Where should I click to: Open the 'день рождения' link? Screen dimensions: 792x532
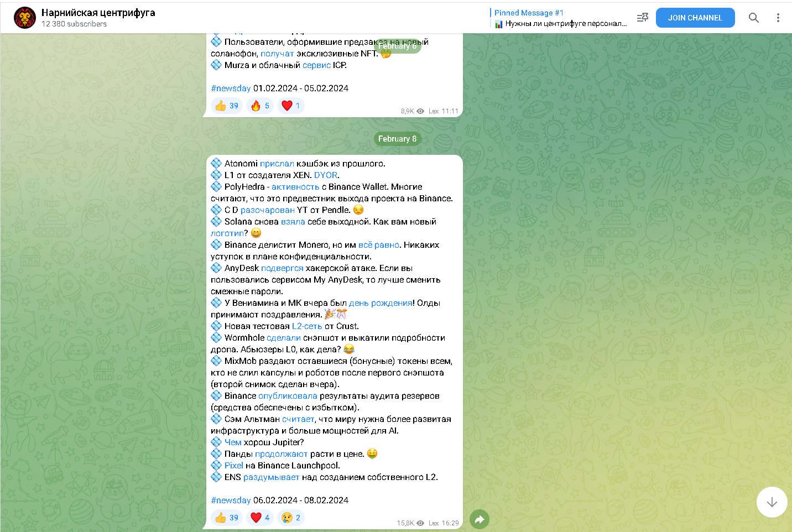click(381, 303)
